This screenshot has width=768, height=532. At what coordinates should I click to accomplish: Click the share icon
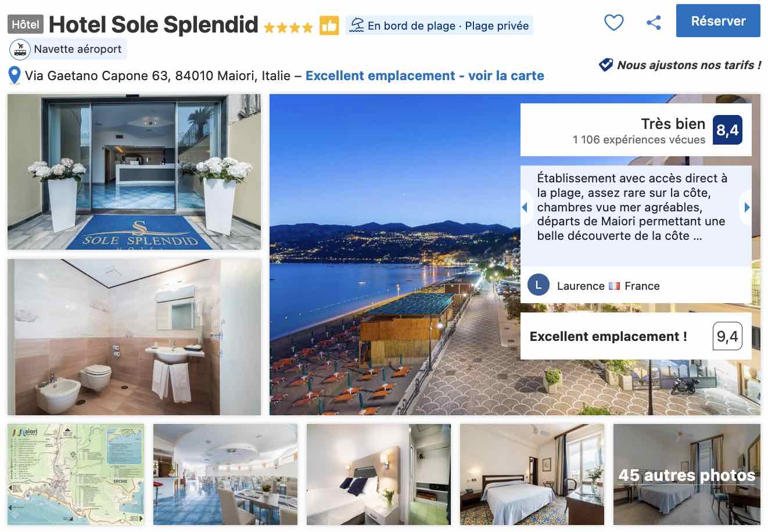[654, 23]
